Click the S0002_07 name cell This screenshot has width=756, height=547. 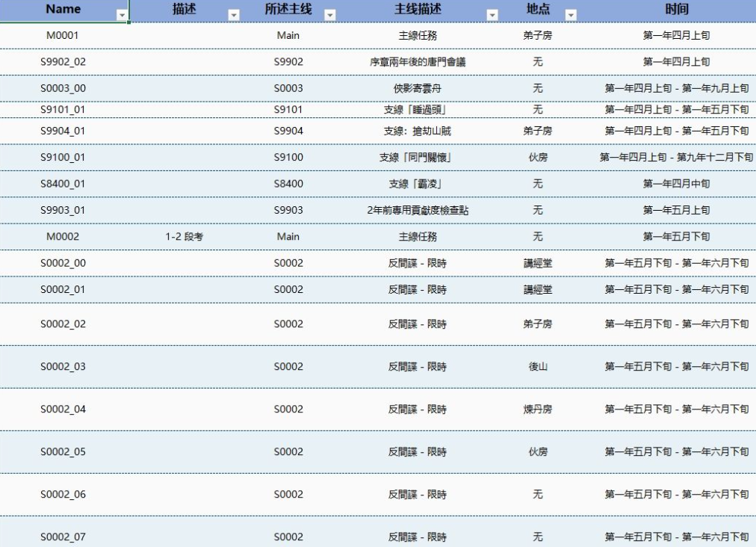pyautogui.click(x=63, y=537)
